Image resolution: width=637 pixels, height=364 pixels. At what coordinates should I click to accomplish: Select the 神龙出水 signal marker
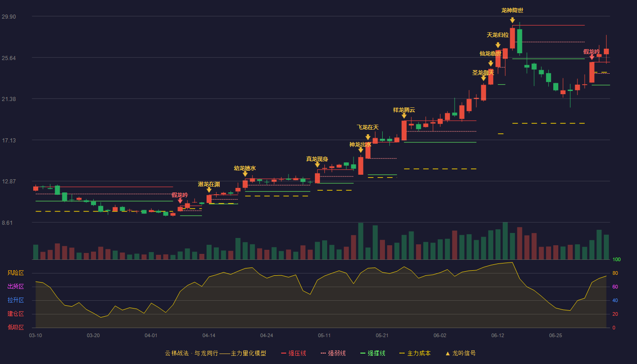point(360,150)
